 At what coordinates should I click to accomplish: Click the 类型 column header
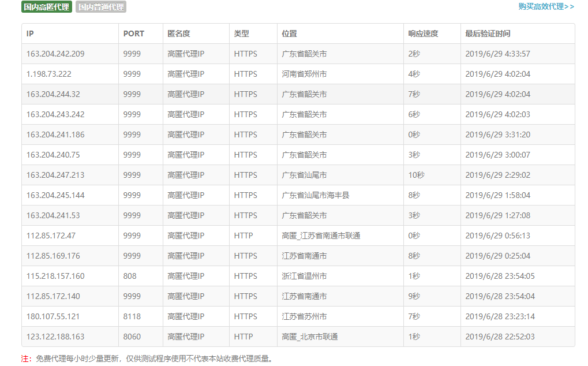[242, 33]
